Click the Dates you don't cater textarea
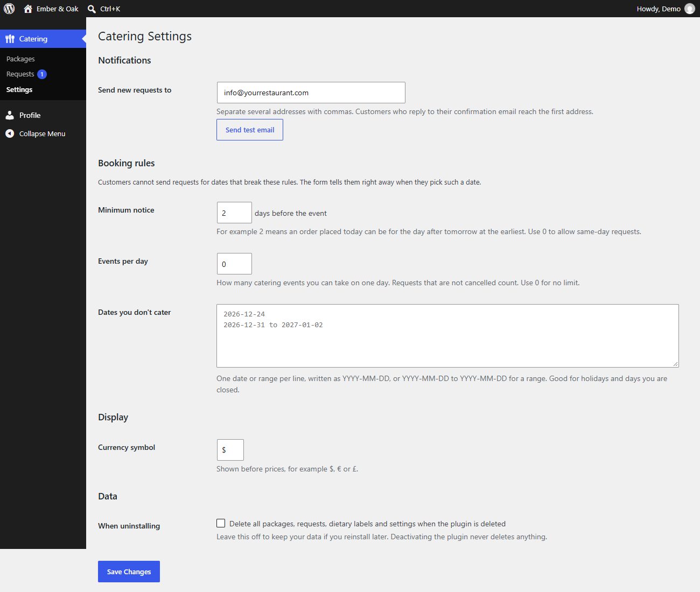 447,336
